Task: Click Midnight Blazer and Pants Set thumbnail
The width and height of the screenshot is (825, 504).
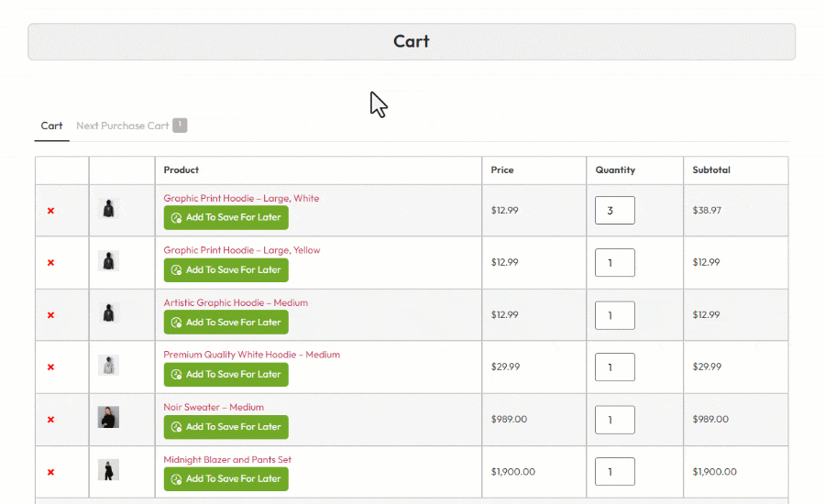Action: [108, 470]
